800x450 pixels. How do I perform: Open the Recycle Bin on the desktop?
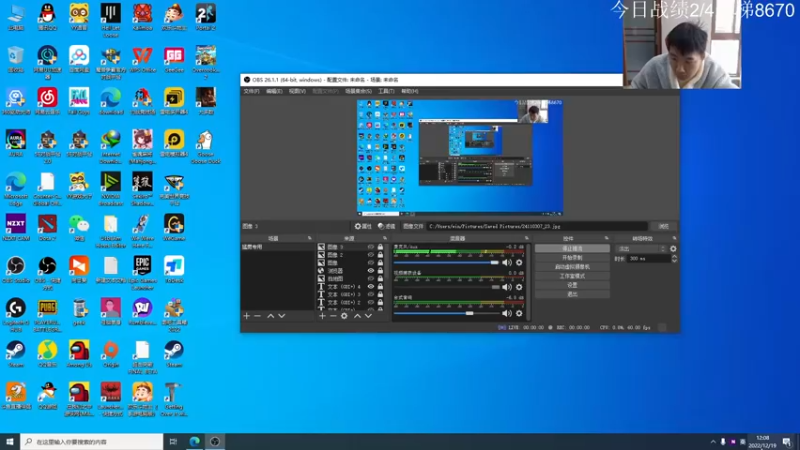15,59
